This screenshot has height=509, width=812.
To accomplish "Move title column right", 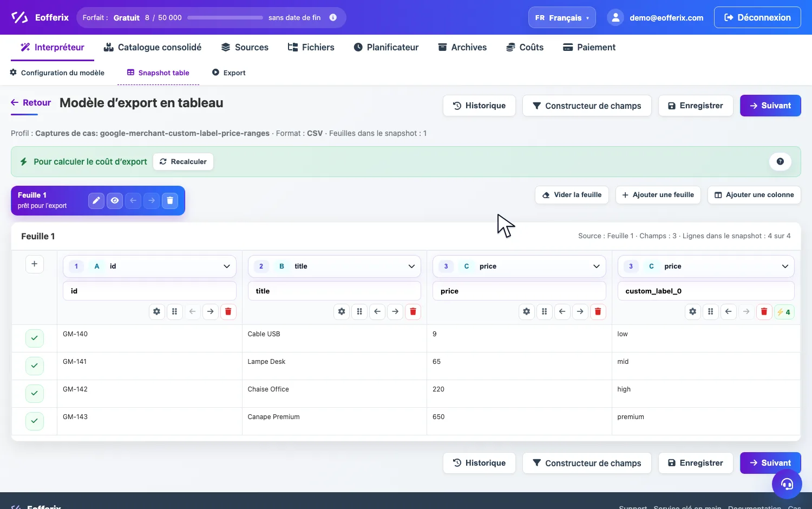I will (x=395, y=311).
